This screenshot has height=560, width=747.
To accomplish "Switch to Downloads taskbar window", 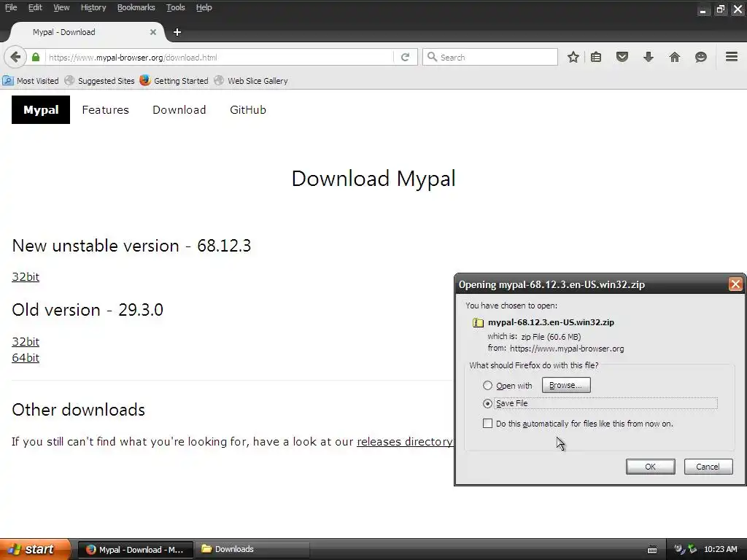I will click(x=252, y=550).
